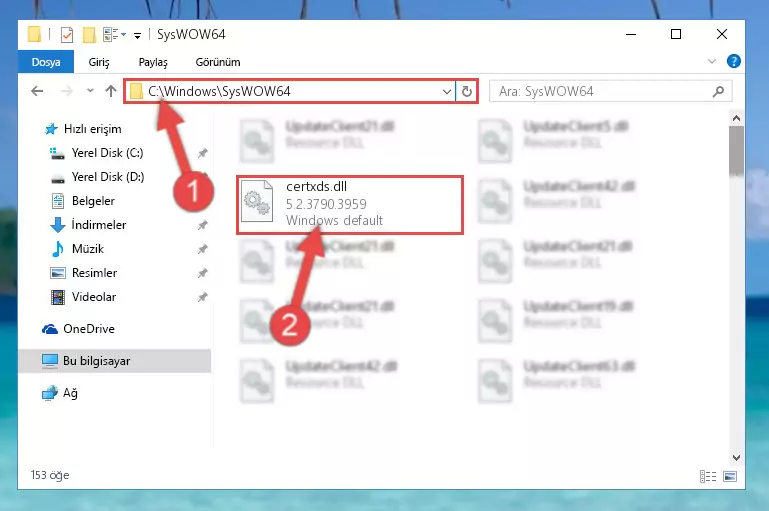Click the scrollbar up arrow

tap(736, 118)
